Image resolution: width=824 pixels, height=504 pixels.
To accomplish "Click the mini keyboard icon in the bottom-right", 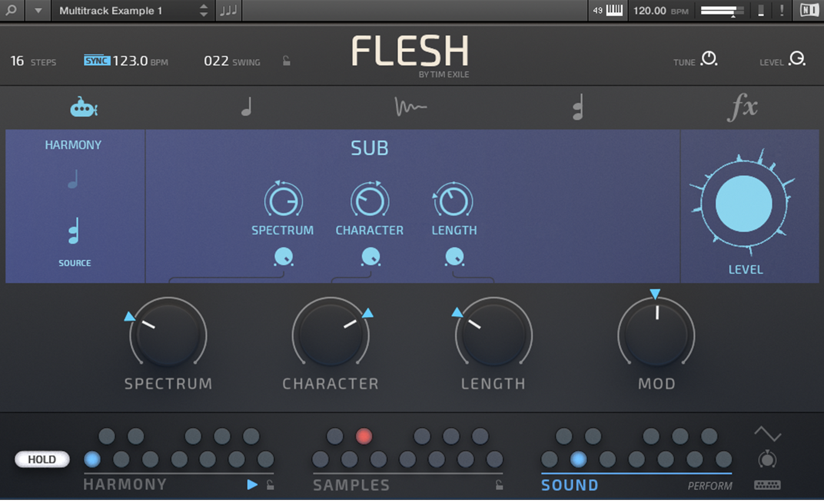I will click(x=767, y=485).
